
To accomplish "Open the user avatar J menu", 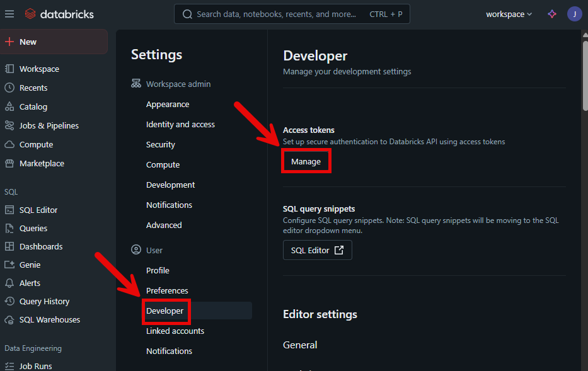I will (x=574, y=14).
